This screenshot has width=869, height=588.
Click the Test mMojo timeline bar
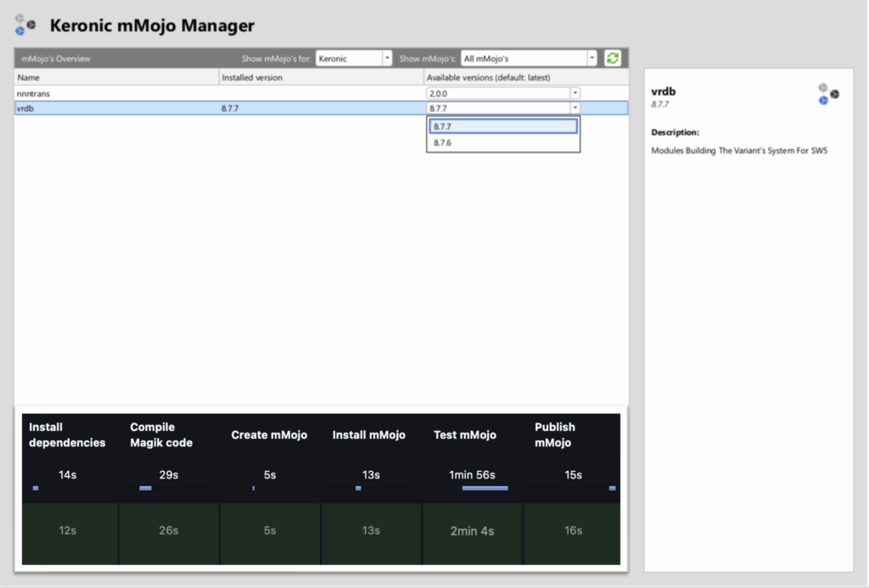click(x=485, y=488)
